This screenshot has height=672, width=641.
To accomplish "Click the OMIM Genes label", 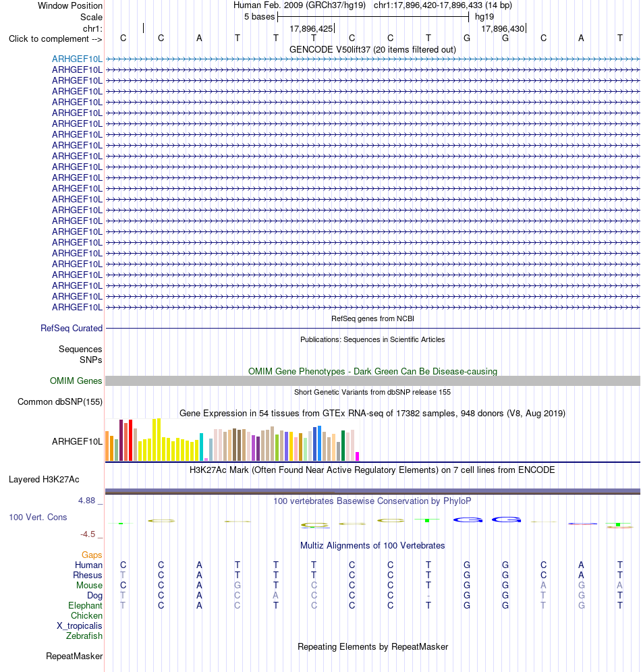I will tap(76, 381).
